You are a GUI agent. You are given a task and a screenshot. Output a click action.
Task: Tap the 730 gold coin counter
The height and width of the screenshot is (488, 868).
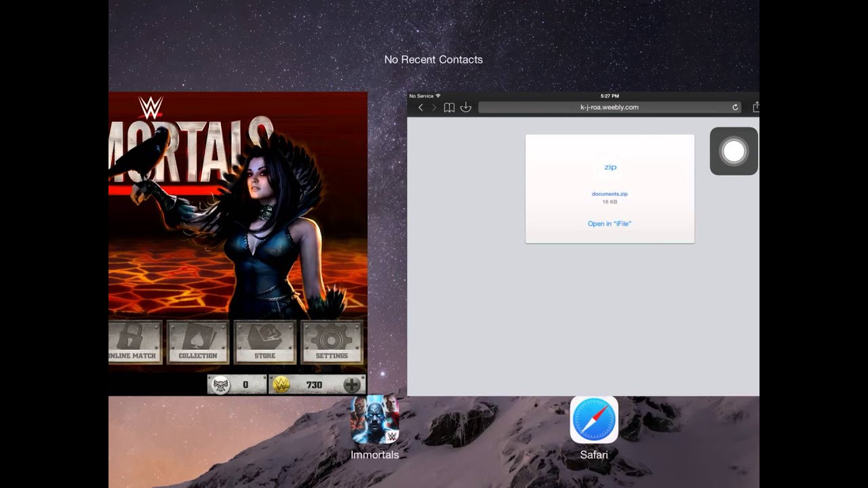click(x=317, y=385)
